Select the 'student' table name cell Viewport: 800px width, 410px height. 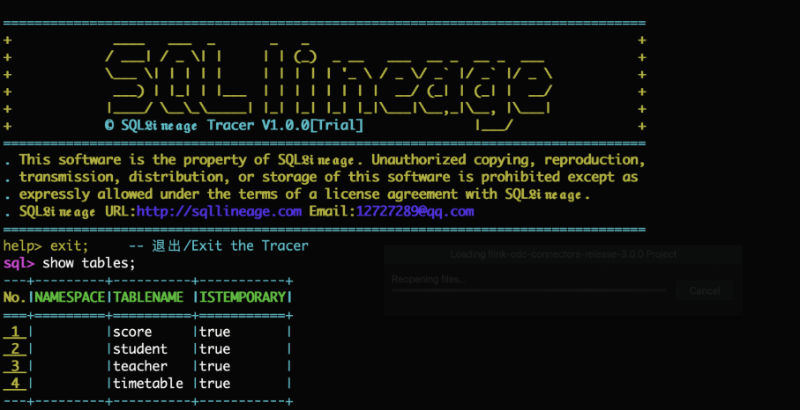(140, 349)
